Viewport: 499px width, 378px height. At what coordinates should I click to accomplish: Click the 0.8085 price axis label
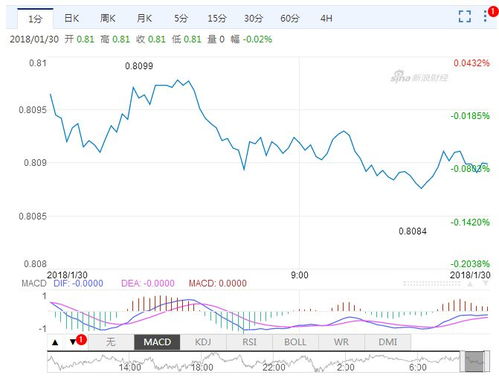click(x=33, y=216)
